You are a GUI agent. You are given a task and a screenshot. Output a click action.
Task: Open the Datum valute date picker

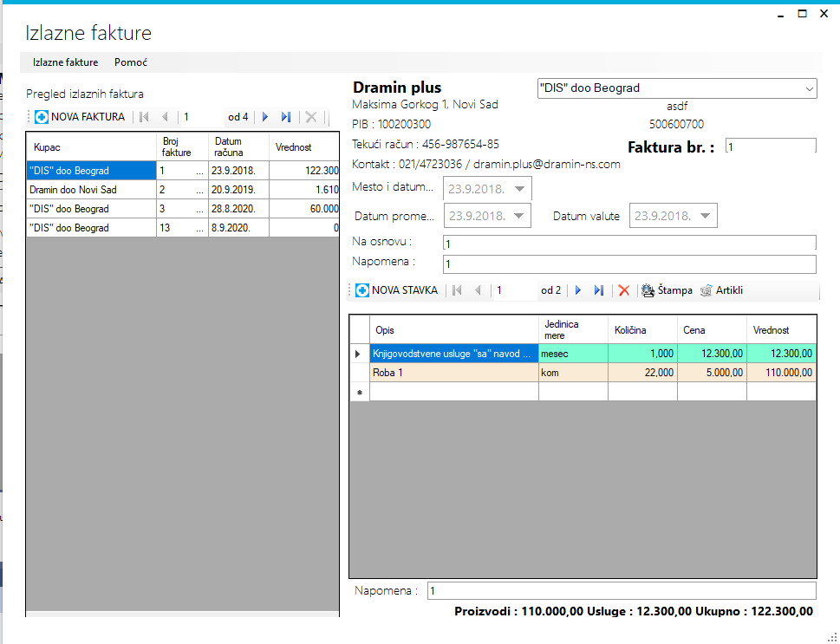705,215
